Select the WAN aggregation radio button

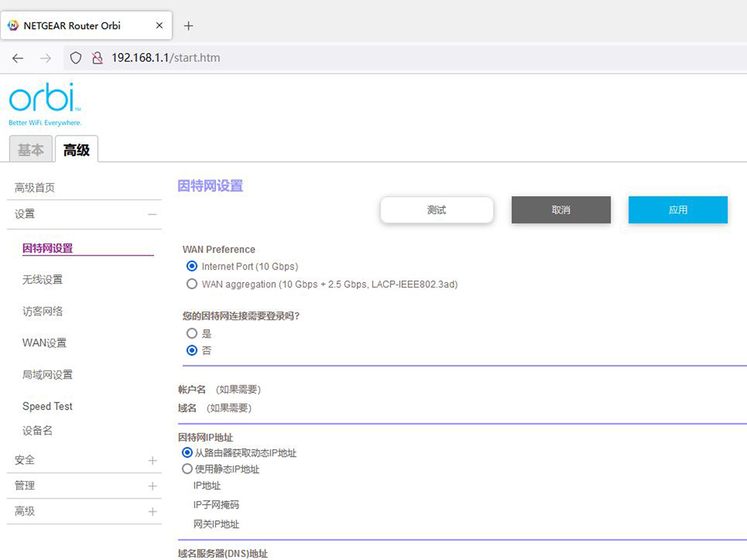click(192, 284)
